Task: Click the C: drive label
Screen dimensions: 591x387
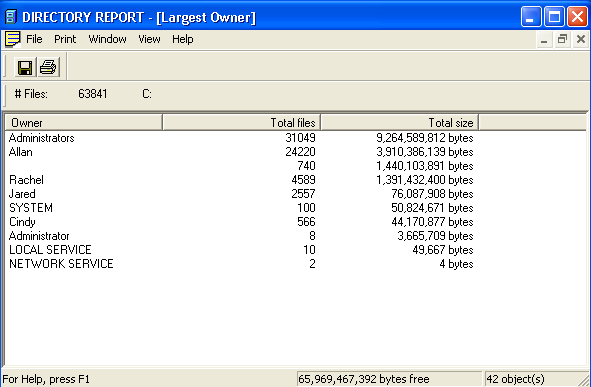Action: (x=147, y=94)
